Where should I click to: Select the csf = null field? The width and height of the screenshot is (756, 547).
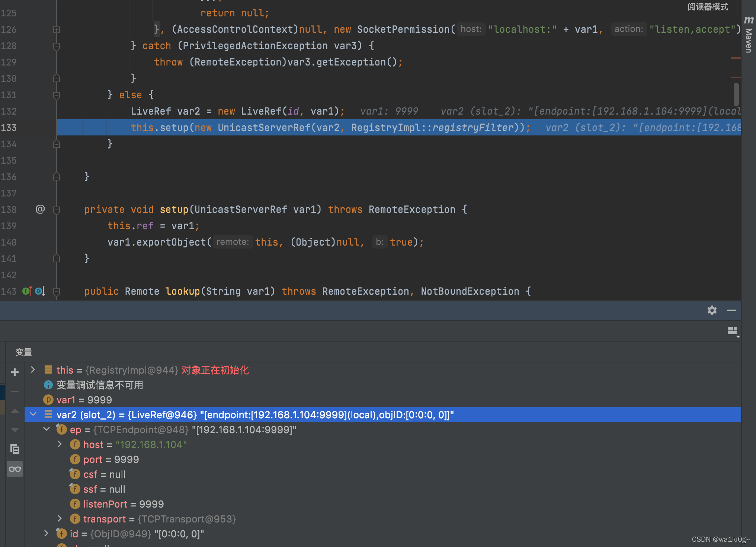click(382, 474)
